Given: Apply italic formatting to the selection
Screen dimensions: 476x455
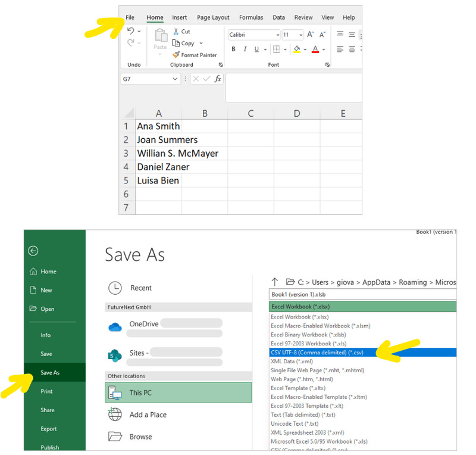Looking at the screenshot, I should 245,49.
